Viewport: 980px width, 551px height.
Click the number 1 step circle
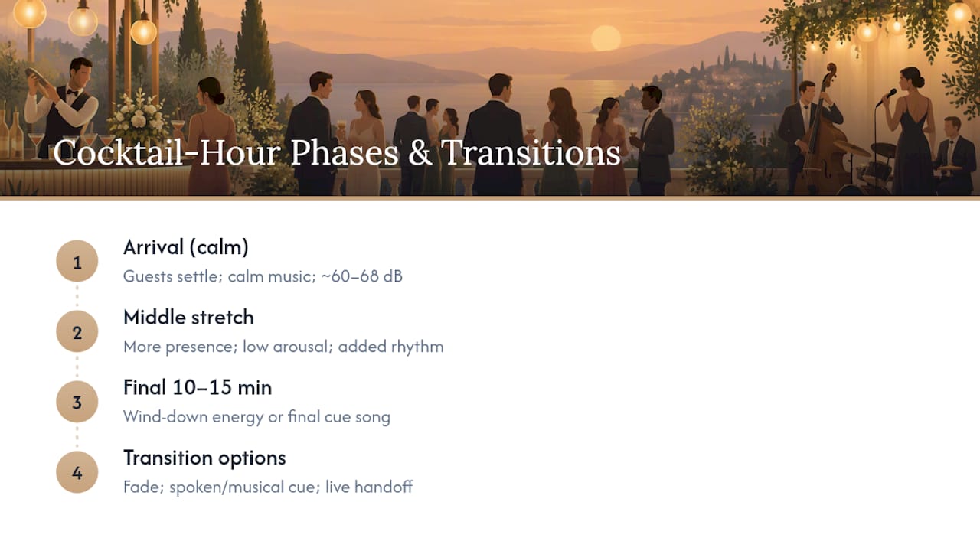click(x=77, y=262)
